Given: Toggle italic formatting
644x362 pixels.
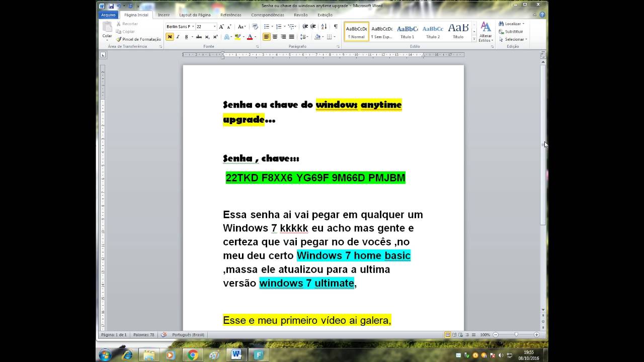Looking at the screenshot, I should [x=178, y=37].
